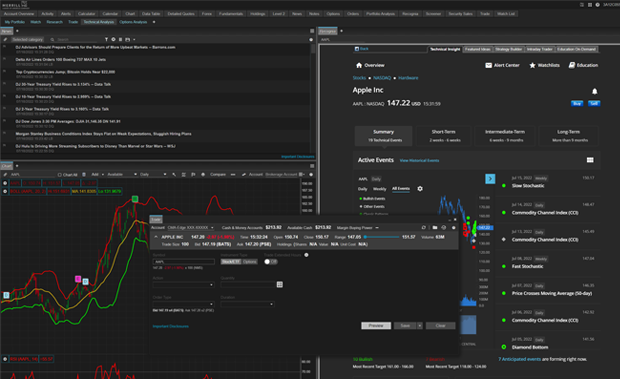Click the filter icon in News toolbar

click(106, 40)
